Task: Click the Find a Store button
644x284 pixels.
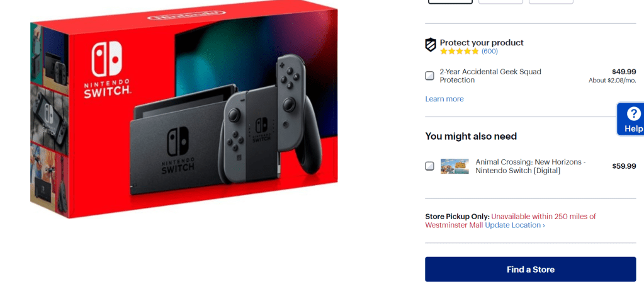Action: 531,270
